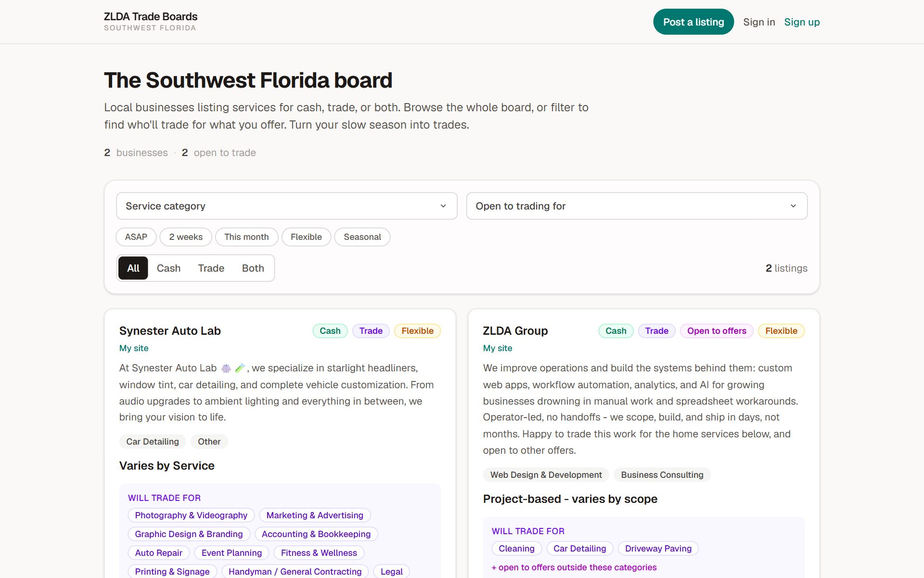Go to ZLDA Trade Boards home logo
The height and width of the screenshot is (578, 924).
(x=151, y=22)
